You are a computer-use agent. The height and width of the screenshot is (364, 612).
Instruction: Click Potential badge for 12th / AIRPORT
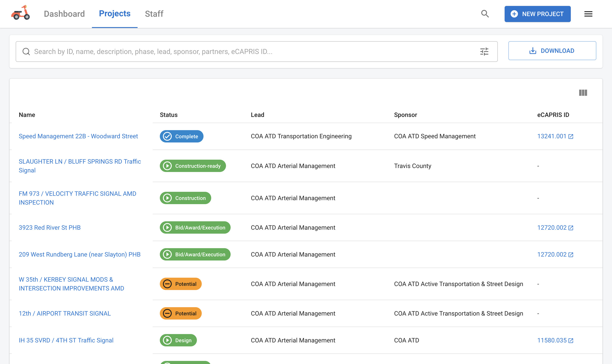181,314
